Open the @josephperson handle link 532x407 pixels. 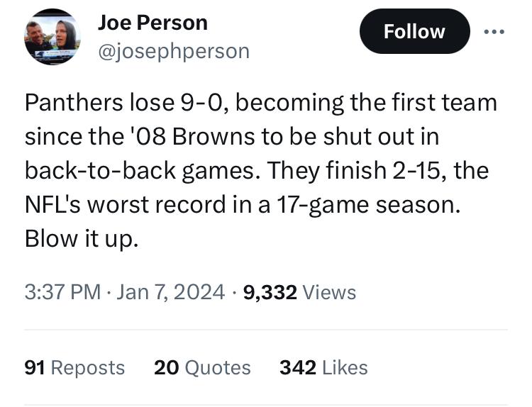pyautogui.click(x=173, y=51)
